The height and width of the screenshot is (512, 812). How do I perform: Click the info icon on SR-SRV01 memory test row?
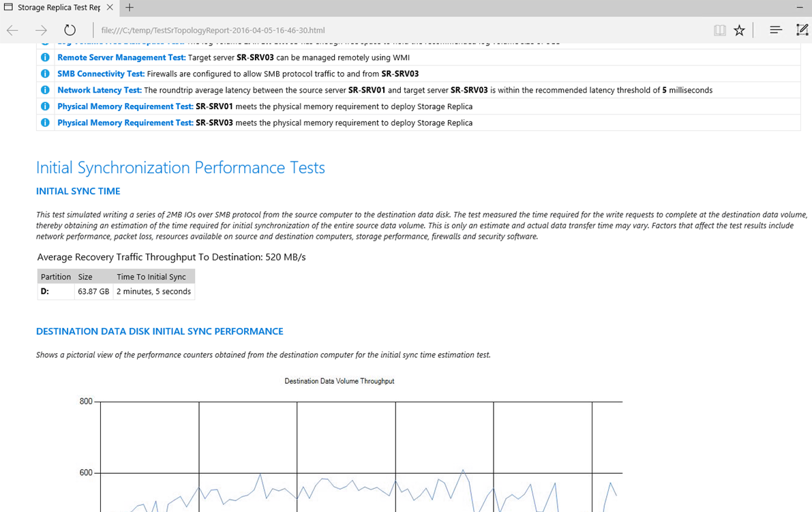pos(44,106)
